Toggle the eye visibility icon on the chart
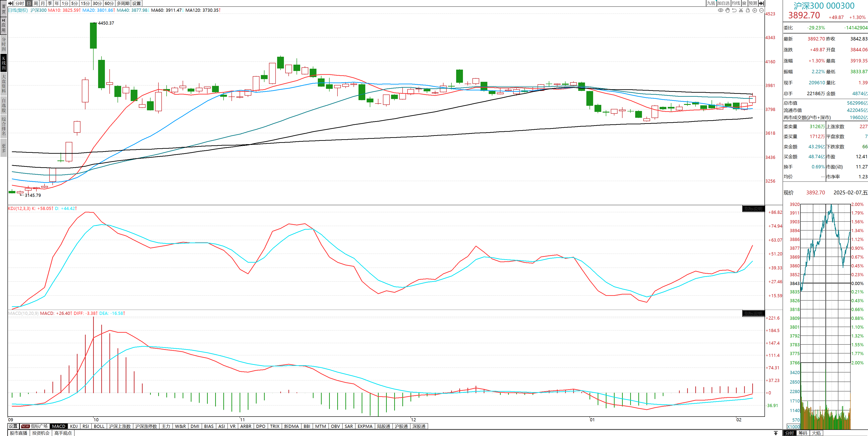The height and width of the screenshot is (436, 868). point(720,10)
